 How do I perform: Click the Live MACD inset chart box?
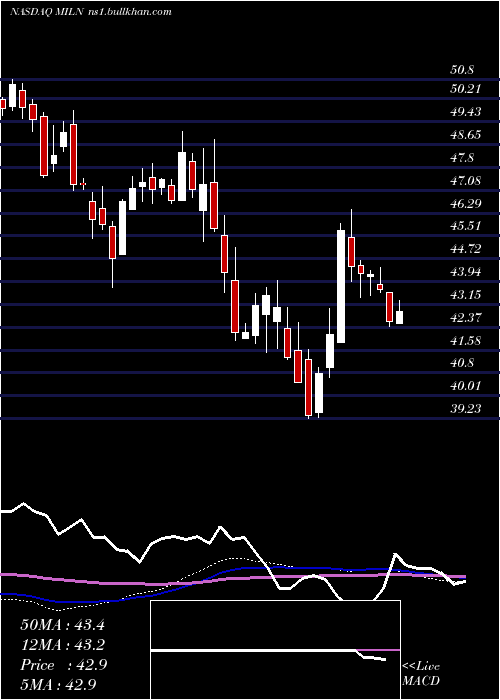click(x=275, y=650)
